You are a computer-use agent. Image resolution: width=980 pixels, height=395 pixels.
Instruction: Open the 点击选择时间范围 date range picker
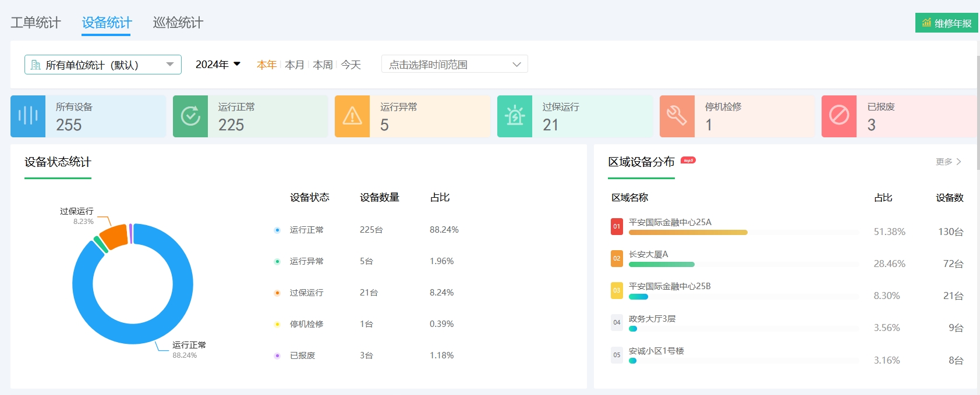[454, 64]
